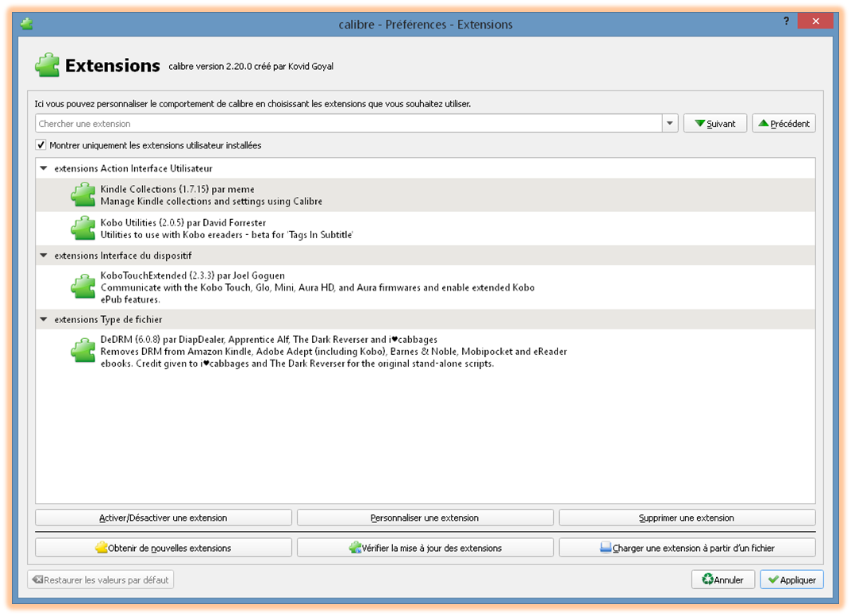Select 'KoboTouchExtended (2.3.3) par Joel Goguen' row

point(425,287)
